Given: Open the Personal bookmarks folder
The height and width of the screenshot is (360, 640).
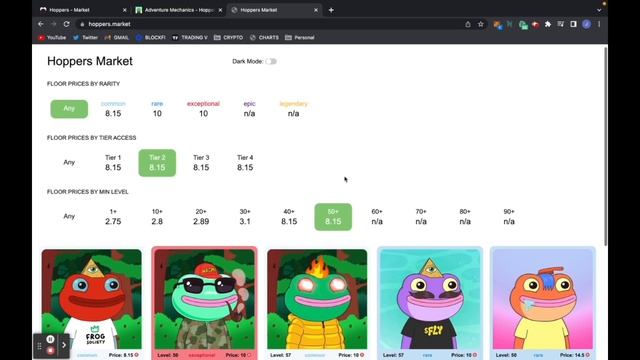Looking at the screenshot, I should pos(300,38).
